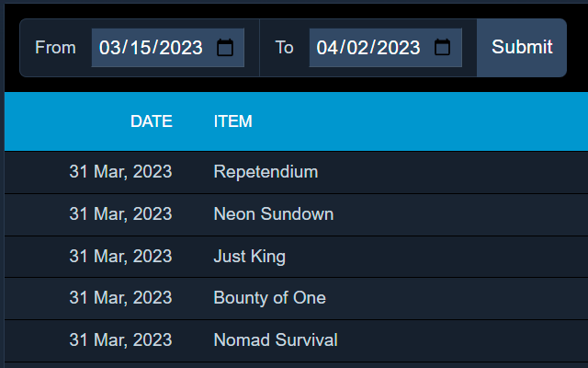
Task: Select the Nomad Survival entry
Action: coord(276,339)
